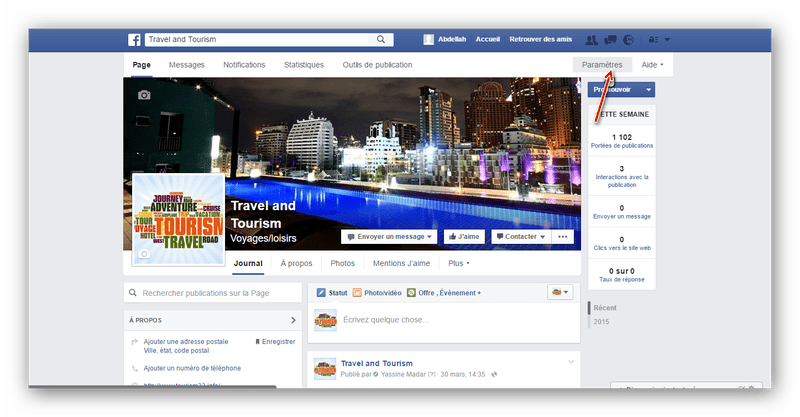Open the notifications globe icon
800x417 pixels.
point(629,39)
